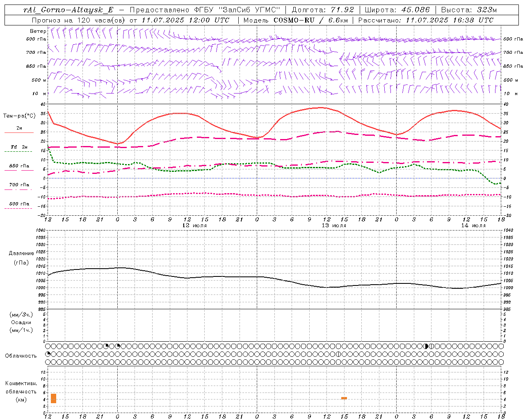Select the text Широта: 45.086
This screenshot has width=525, height=420.
(397, 10)
